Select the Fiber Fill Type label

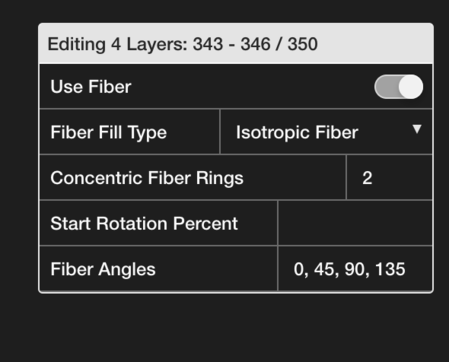[109, 133]
